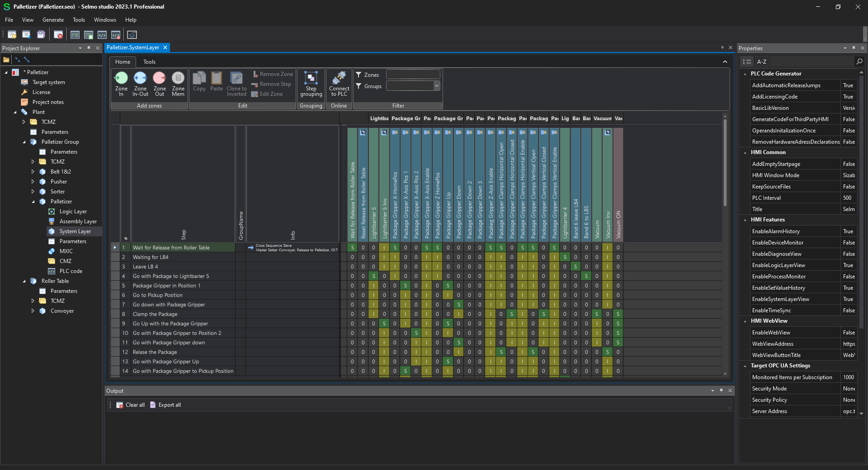
Task: Click the close project icon with red X
Action: 58,35
